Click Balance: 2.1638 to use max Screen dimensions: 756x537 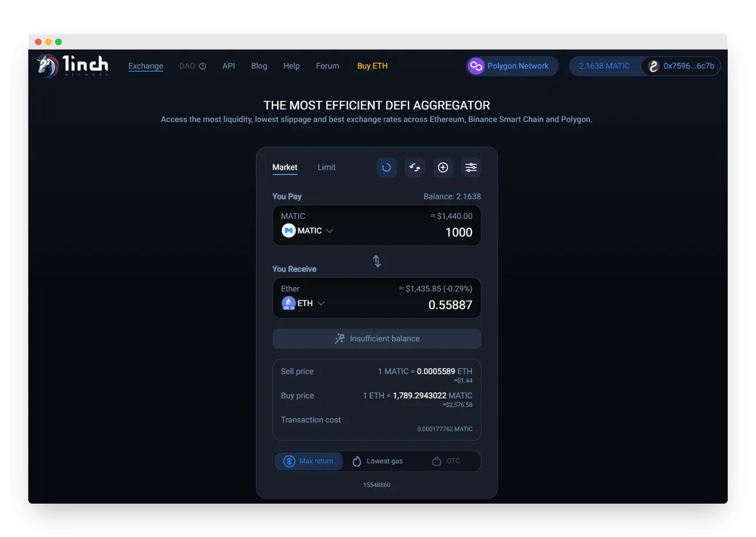coord(452,196)
